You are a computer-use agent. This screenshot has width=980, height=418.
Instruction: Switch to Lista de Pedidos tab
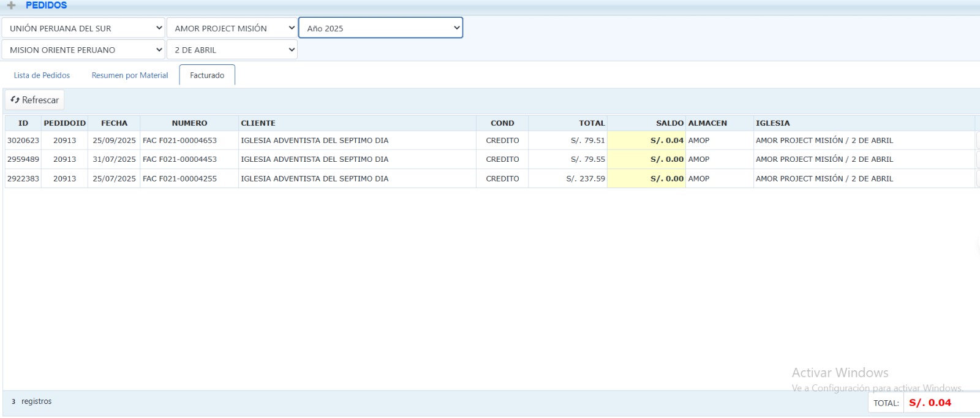[42, 75]
